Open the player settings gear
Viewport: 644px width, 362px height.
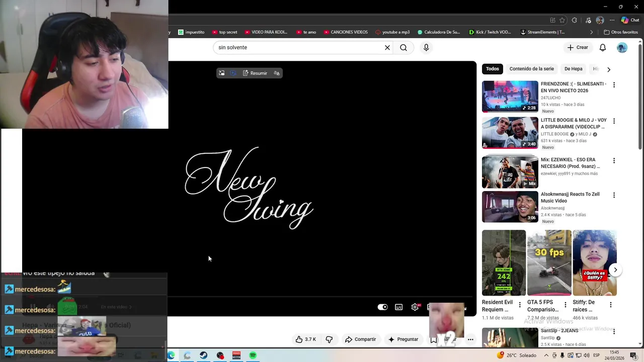click(x=415, y=307)
